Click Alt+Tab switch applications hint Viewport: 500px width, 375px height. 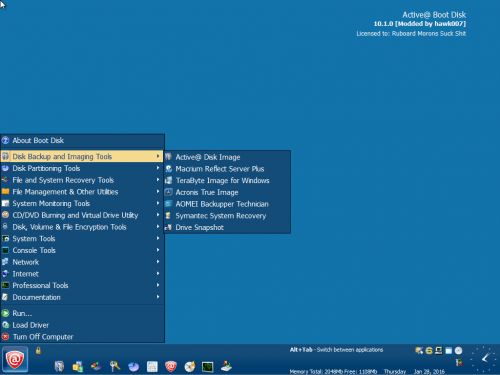tap(336, 350)
